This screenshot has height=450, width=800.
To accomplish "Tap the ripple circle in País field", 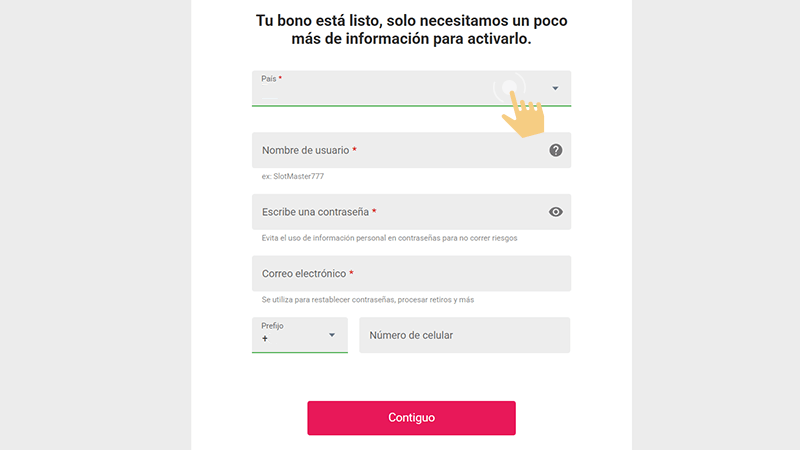I will point(509,88).
